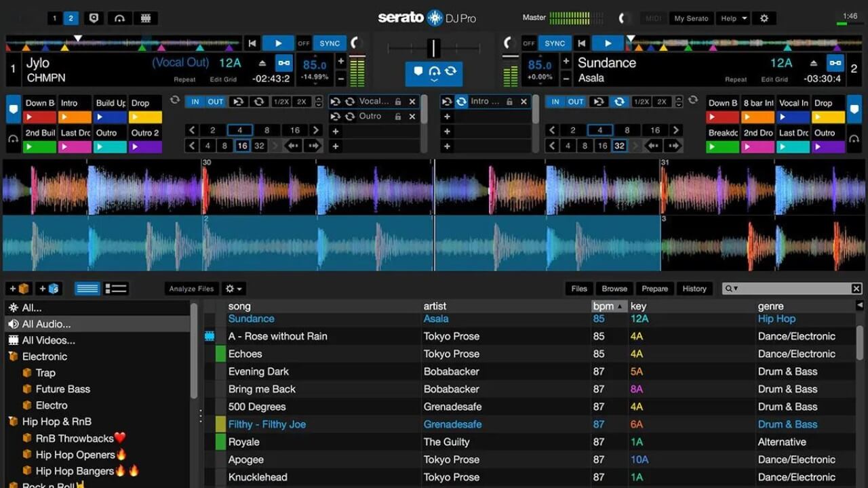The height and width of the screenshot is (488, 868).
Task: Jump to track start on deck 1
Action: (252, 43)
